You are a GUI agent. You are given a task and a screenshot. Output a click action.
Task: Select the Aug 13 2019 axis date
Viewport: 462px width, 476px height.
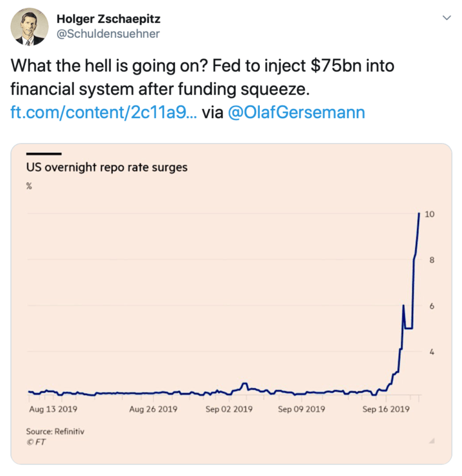[x=53, y=409]
